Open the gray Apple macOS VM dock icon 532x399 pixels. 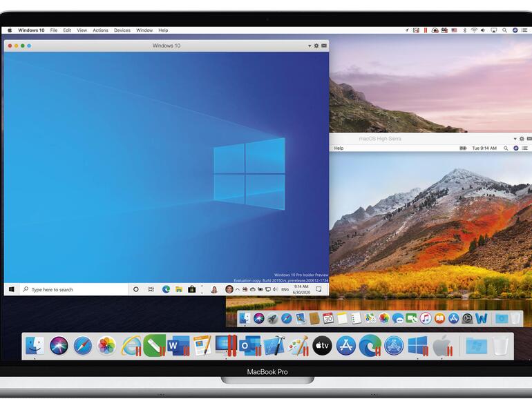click(442, 346)
